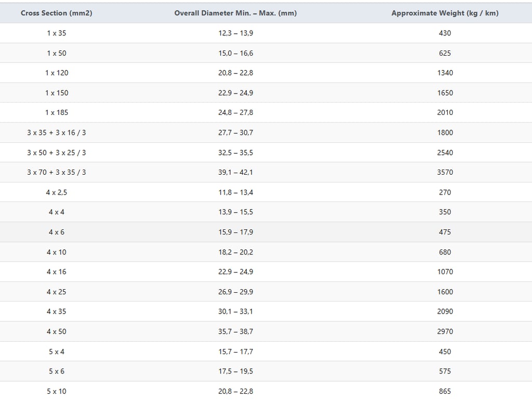The height and width of the screenshot is (401, 532).
Task: Click the weight value 2970
Action: click(x=445, y=331)
